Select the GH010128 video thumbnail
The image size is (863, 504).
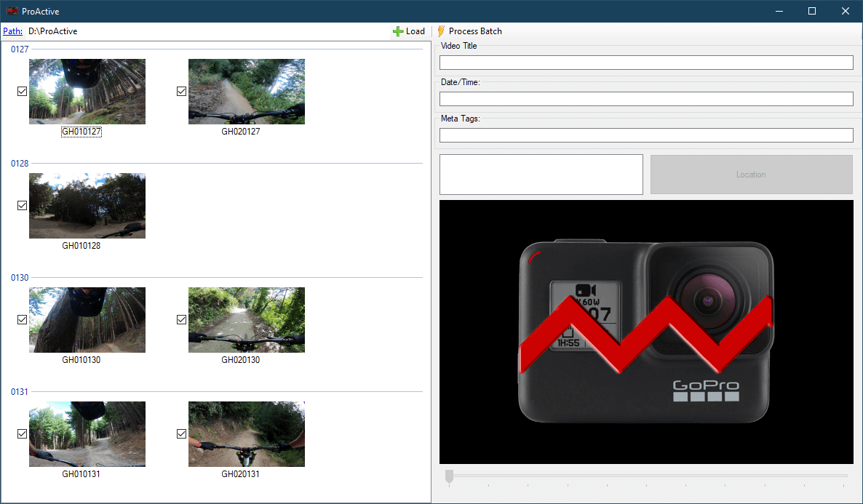click(87, 206)
